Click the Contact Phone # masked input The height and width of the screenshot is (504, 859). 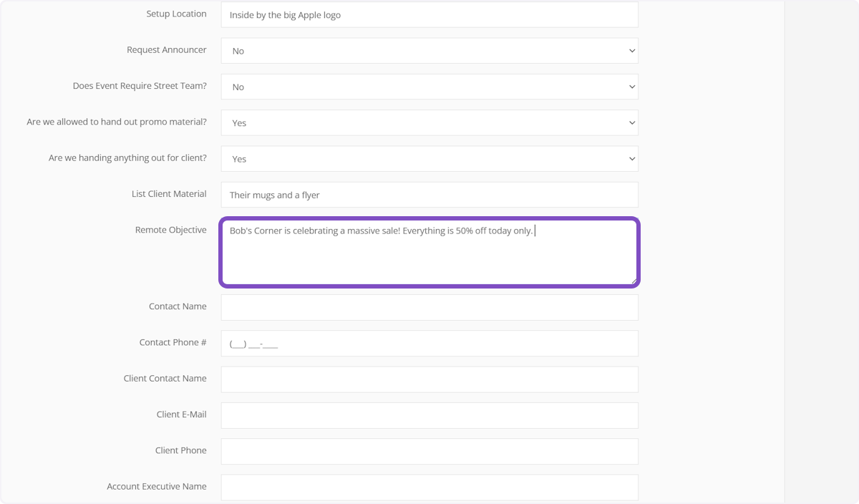tap(429, 344)
